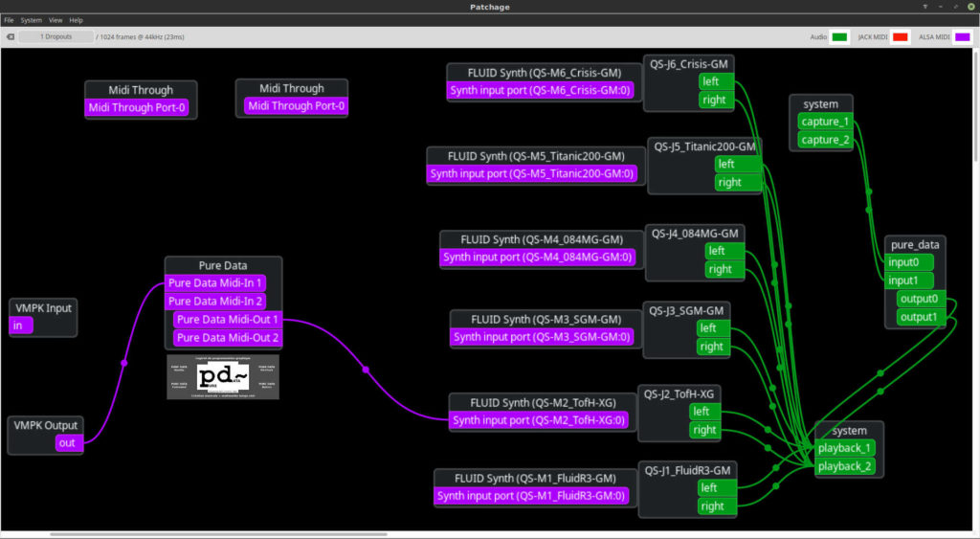Select the VMPK Input 'in' port
This screenshot has width=980, height=539.
[21, 326]
